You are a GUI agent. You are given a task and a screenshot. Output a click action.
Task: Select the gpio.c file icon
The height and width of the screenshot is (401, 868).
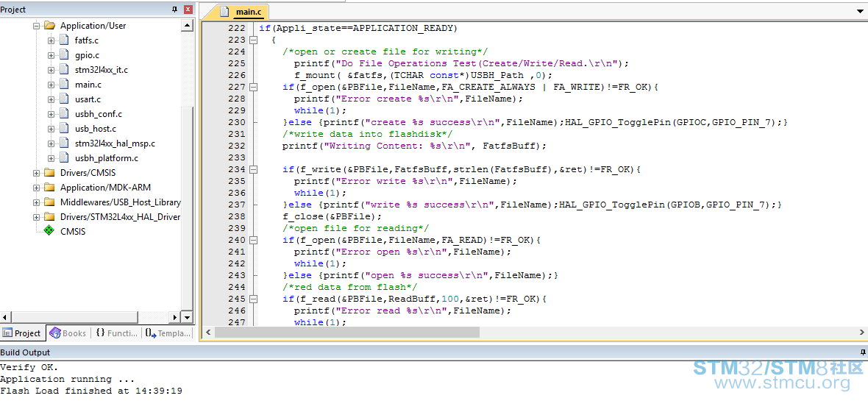[x=64, y=55]
